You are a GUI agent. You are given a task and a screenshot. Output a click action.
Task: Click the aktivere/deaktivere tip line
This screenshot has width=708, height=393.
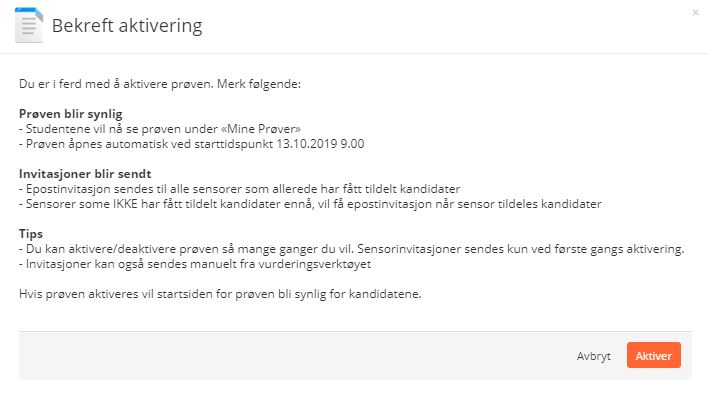[x=351, y=249]
